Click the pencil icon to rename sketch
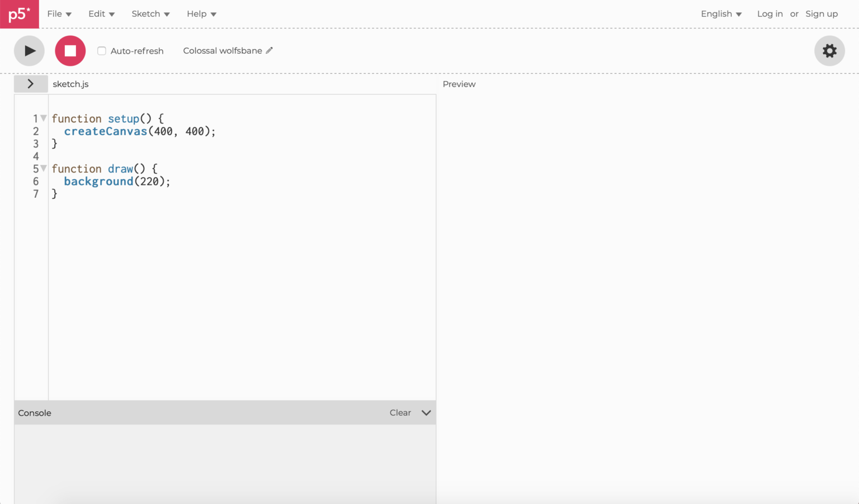 269,50
